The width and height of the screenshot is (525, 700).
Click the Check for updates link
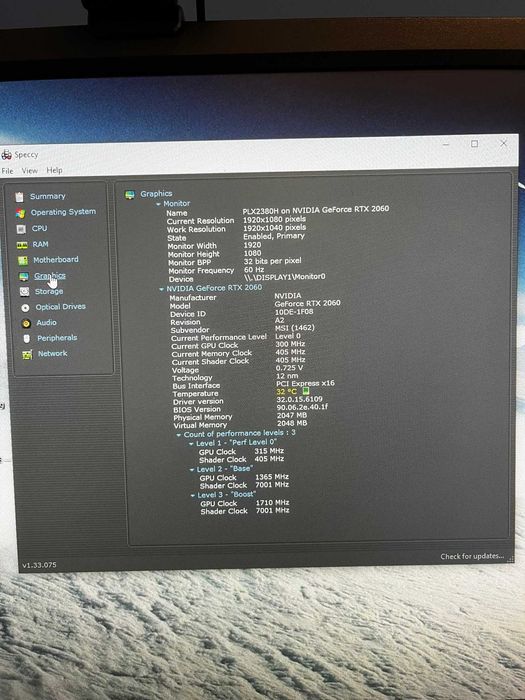click(x=472, y=556)
